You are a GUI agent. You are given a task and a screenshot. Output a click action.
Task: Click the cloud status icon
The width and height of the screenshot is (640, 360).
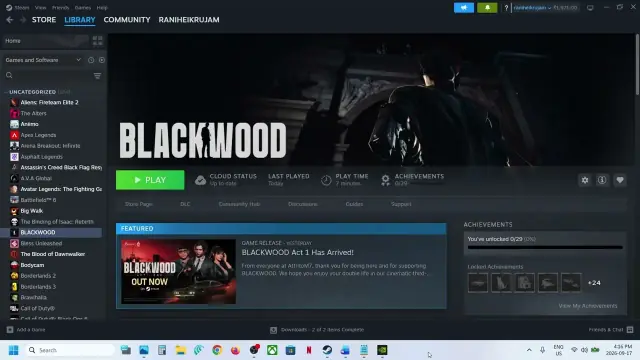(x=200, y=180)
